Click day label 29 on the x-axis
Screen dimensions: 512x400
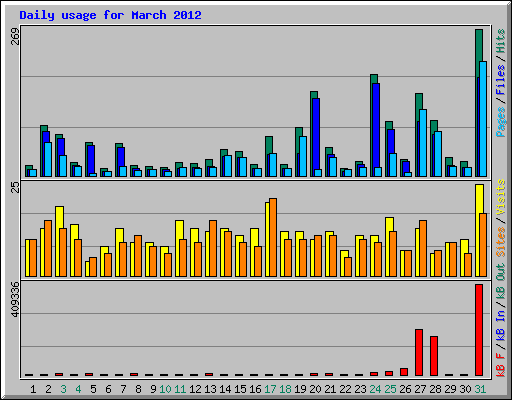(x=450, y=389)
